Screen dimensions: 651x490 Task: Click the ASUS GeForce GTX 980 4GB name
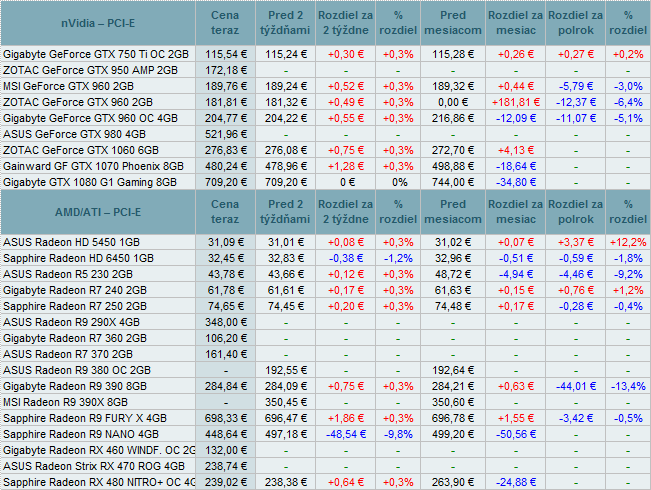(x=74, y=134)
